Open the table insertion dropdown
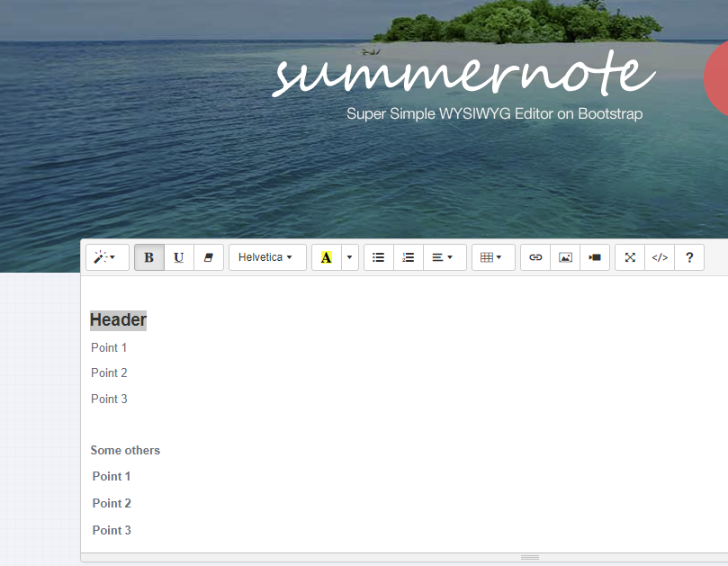Viewport: 728px width, 566px height. tap(493, 257)
